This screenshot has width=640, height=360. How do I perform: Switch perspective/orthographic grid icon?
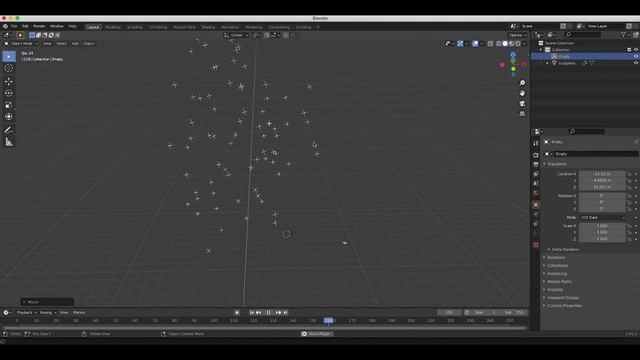(x=522, y=114)
